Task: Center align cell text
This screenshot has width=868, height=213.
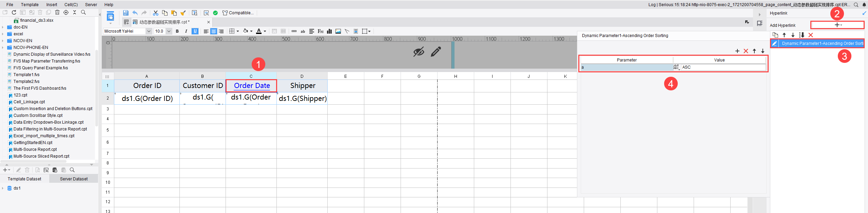Action: pos(214,31)
